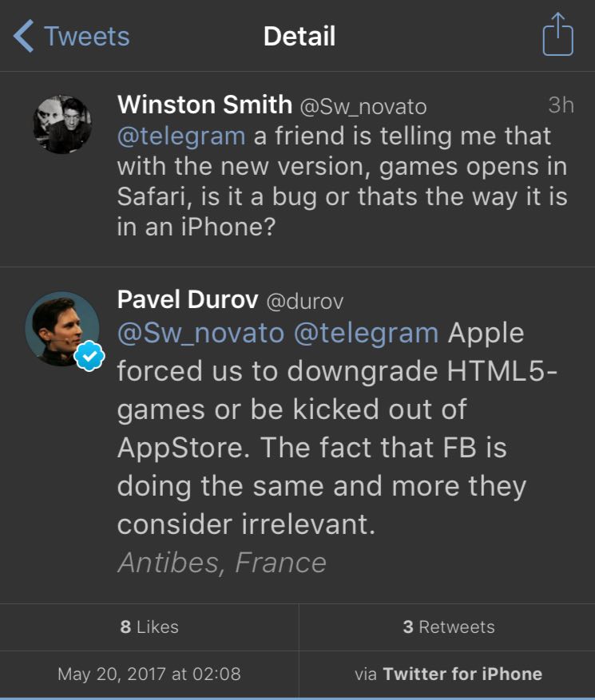595x700 pixels.
Task: Tap the May 20, 2017 timestamp
Action: 149,674
